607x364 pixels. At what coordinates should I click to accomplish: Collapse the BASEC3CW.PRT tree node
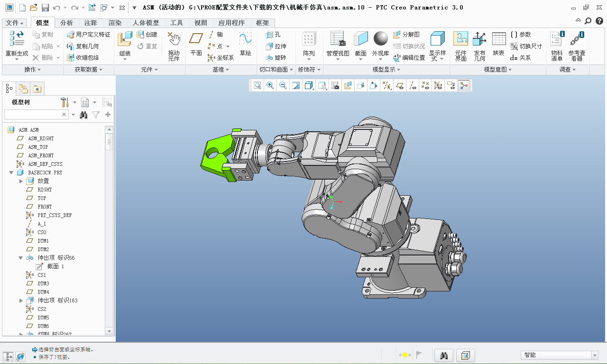(11, 173)
